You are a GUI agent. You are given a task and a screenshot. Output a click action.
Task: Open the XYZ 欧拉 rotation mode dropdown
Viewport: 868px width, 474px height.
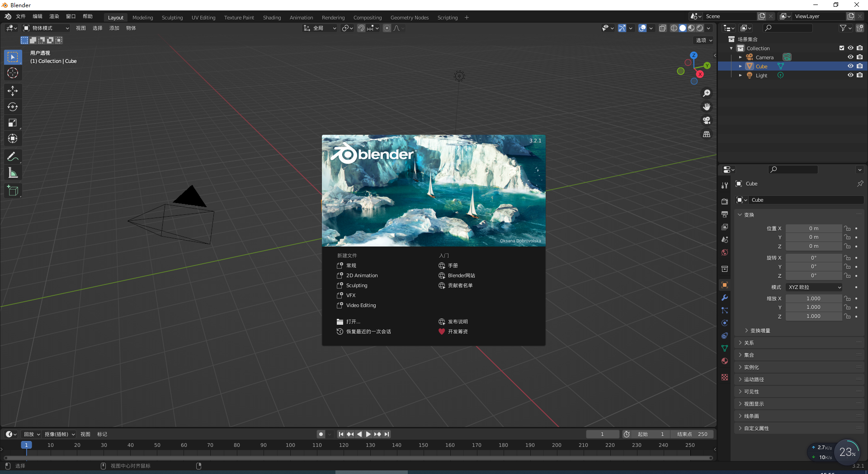tap(814, 287)
